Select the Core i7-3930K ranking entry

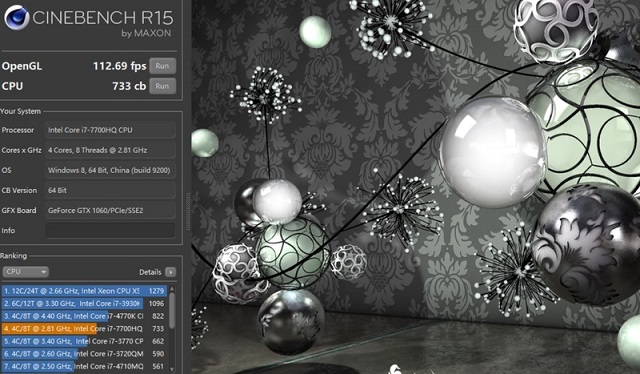click(x=84, y=303)
